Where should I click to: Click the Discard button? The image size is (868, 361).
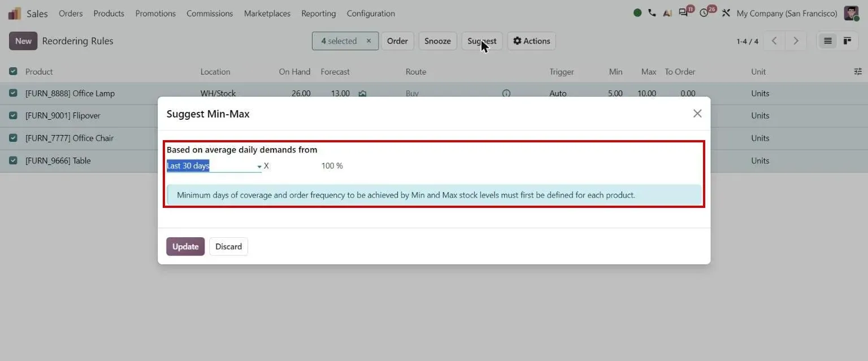[228, 246]
